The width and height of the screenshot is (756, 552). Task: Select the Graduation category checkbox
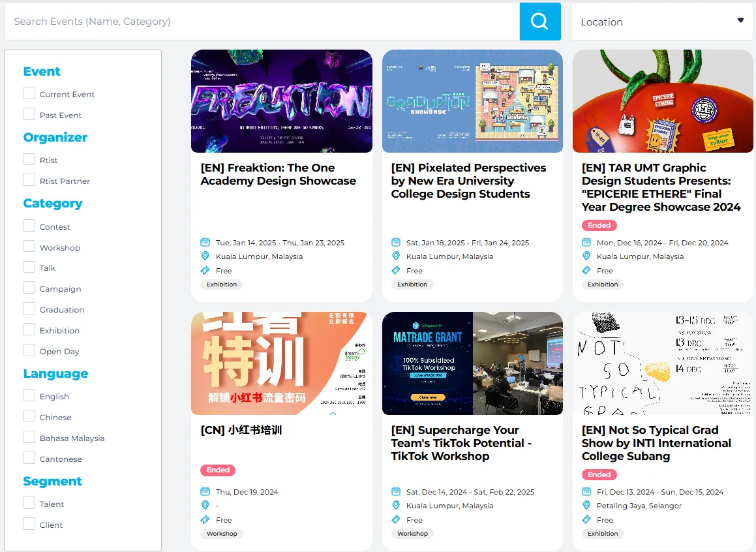click(x=29, y=309)
